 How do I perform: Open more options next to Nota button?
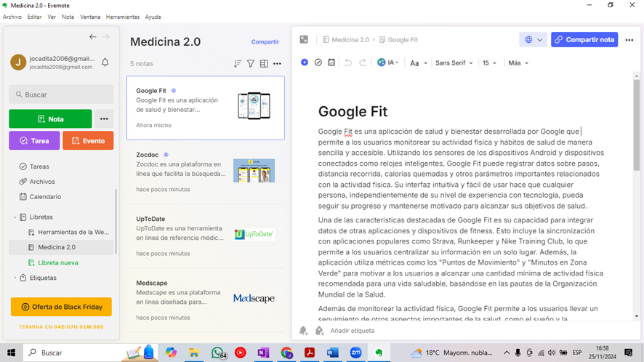[104, 118]
